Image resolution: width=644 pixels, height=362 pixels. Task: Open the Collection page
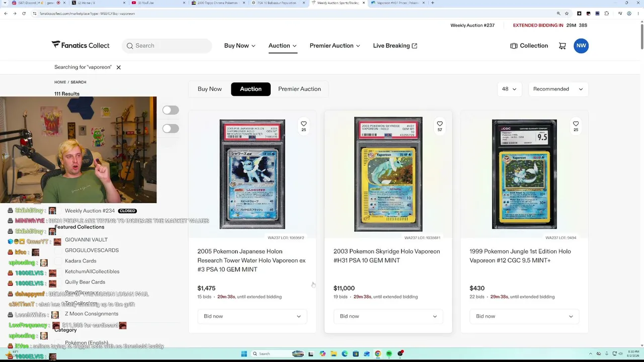click(529, 46)
